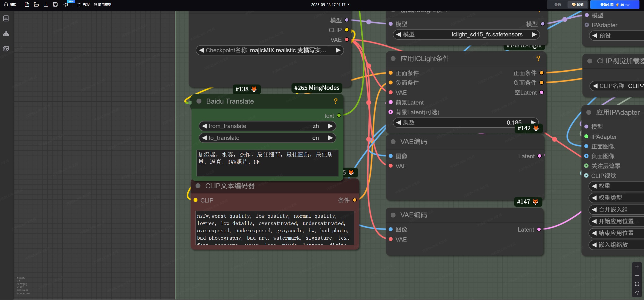Open the folder icon in top toolbar
The image size is (644, 300).
[36, 5]
